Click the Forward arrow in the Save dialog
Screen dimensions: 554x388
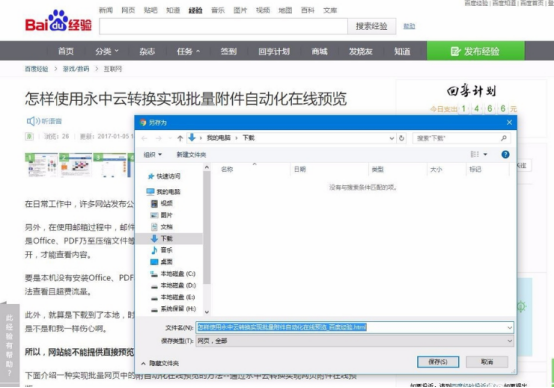[x=158, y=138]
